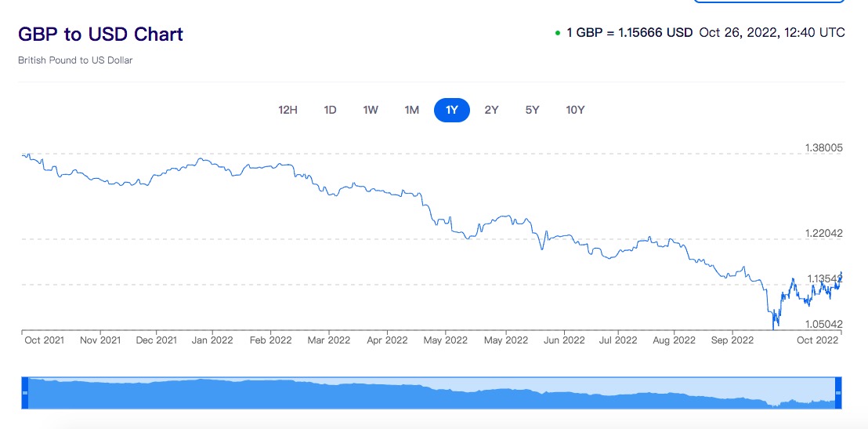This screenshot has height=429, width=868.
Task: Click the active 1Y range button
Action: [x=452, y=110]
